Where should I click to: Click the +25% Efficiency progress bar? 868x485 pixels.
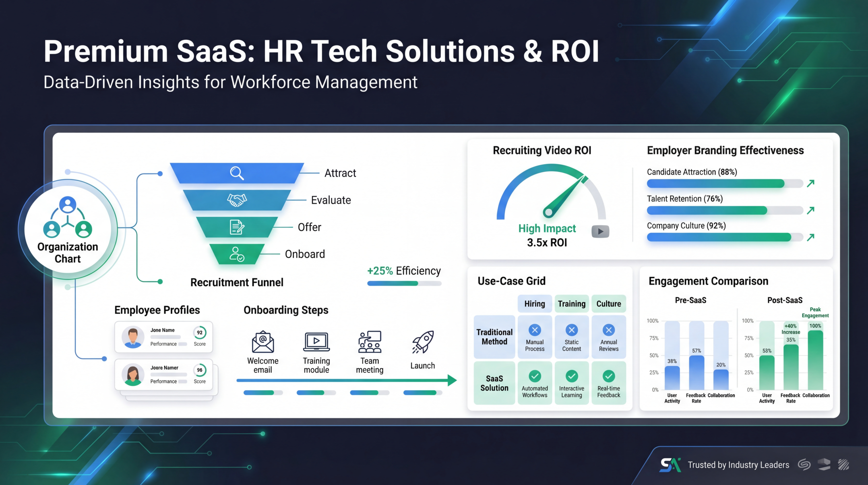tap(404, 283)
